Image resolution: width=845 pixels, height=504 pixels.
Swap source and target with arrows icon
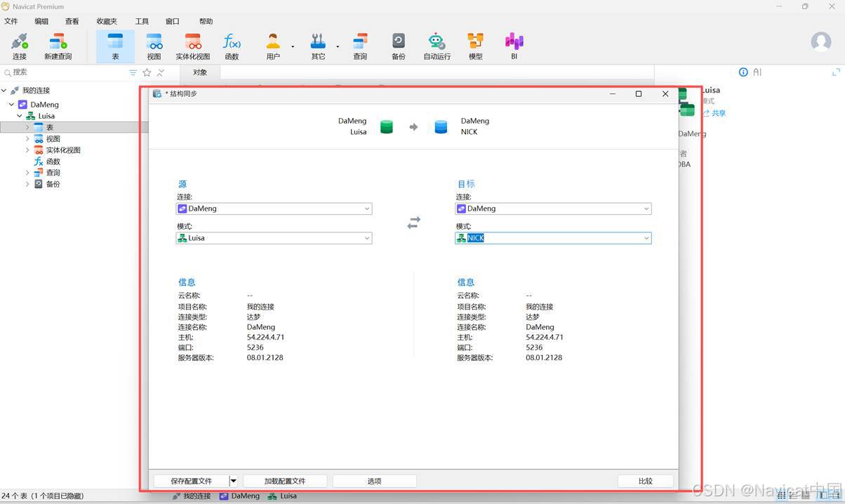point(413,223)
